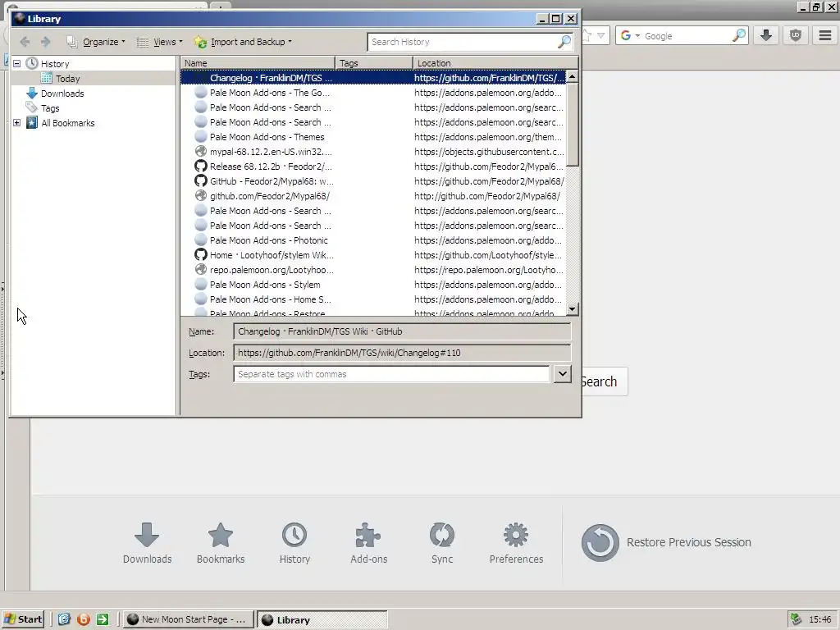Image resolution: width=840 pixels, height=630 pixels.
Task: Select Downloads in Library sidebar
Action: point(62,94)
